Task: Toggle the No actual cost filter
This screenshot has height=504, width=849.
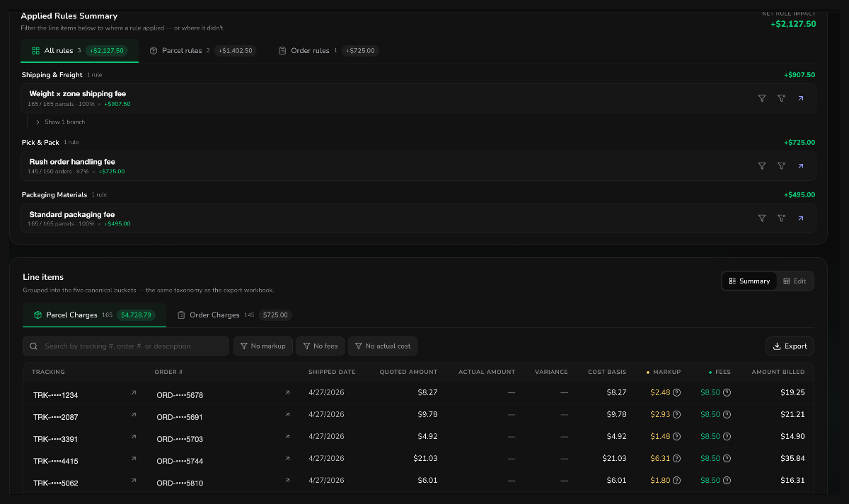Action: click(382, 346)
